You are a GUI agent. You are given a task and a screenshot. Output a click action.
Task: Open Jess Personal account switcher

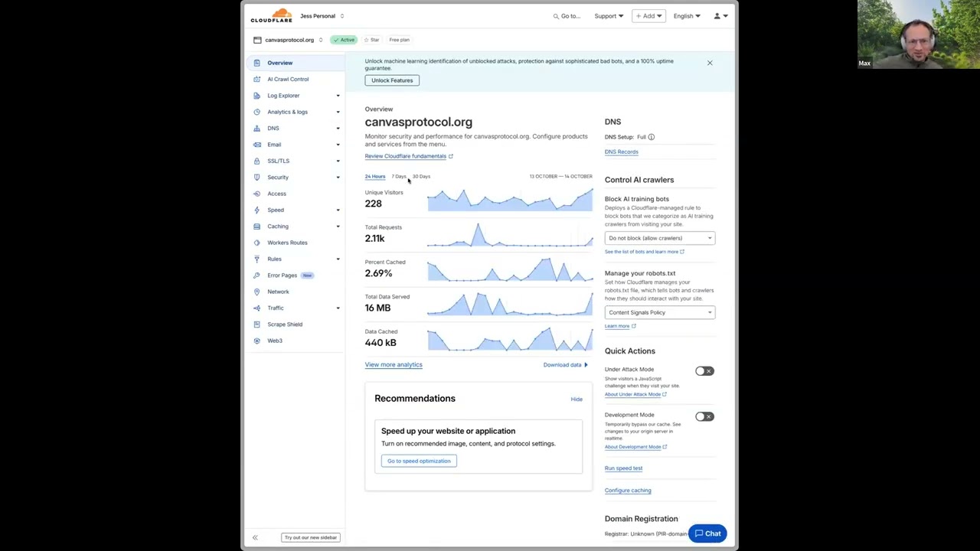322,15
